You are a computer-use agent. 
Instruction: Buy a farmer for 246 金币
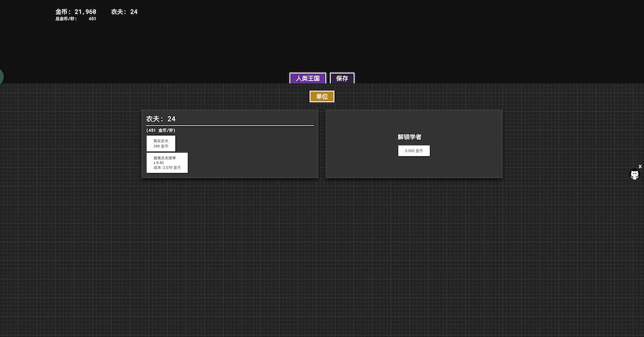[x=160, y=143]
